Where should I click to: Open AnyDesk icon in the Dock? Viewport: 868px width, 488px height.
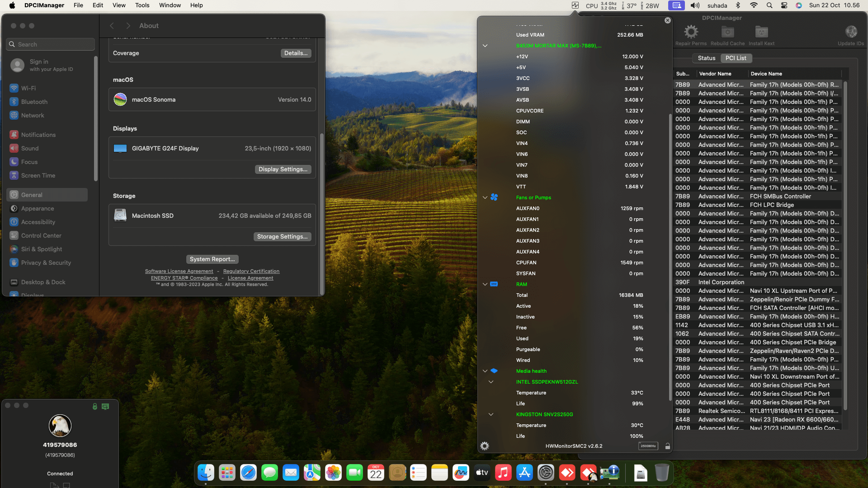(567, 473)
